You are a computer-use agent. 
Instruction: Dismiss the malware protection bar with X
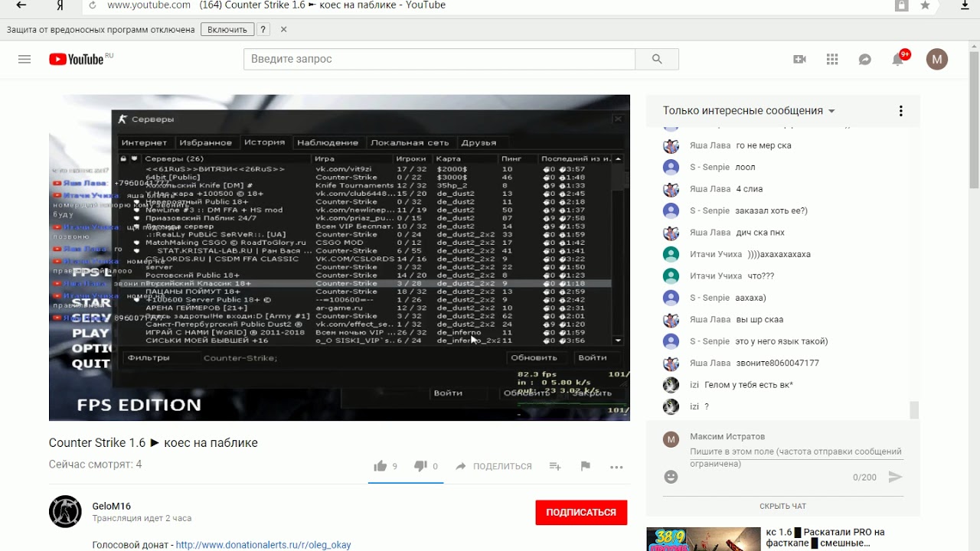pos(283,30)
